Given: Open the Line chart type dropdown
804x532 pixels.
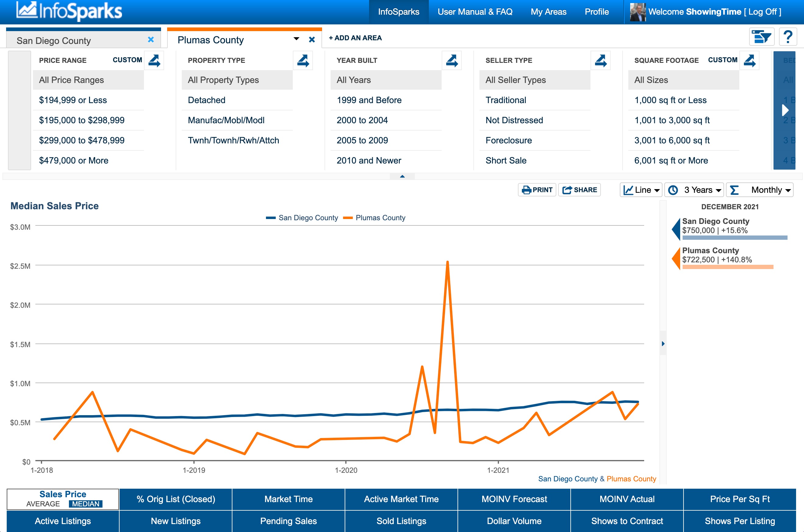Looking at the screenshot, I should pyautogui.click(x=641, y=190).
